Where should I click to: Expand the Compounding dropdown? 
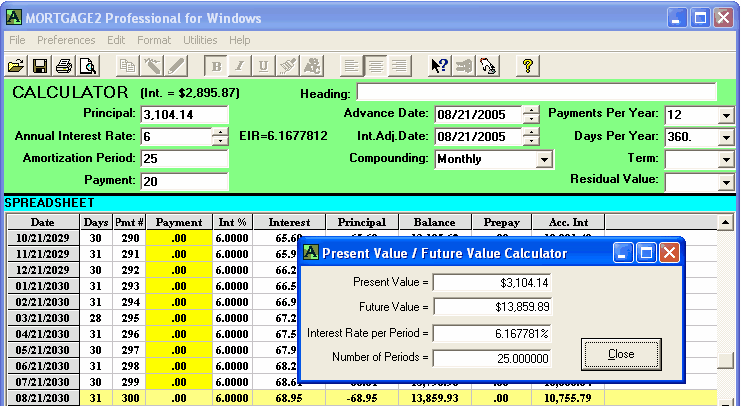click(545, 159)
